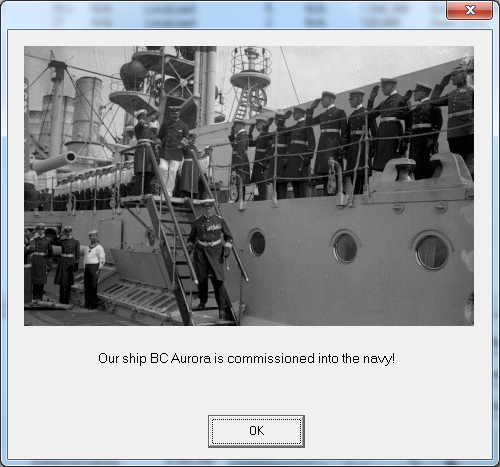Click the sailor in white shirt on the dock

coord(93,269)
